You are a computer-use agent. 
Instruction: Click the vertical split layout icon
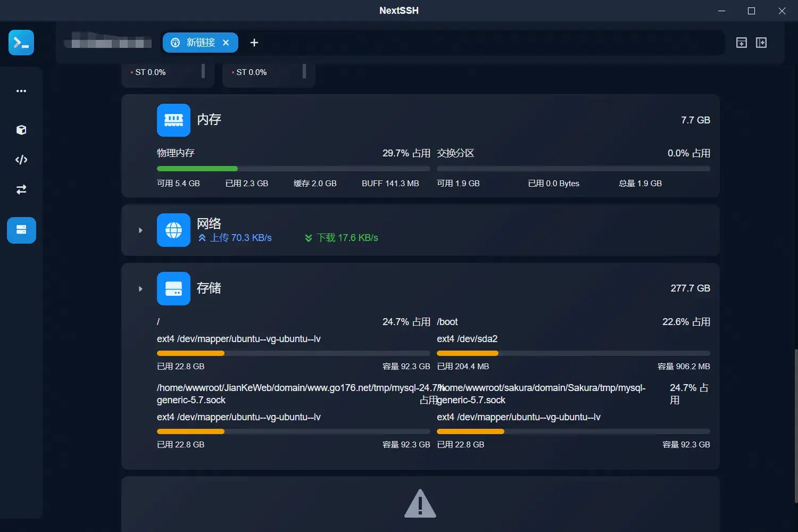[761, 43]
